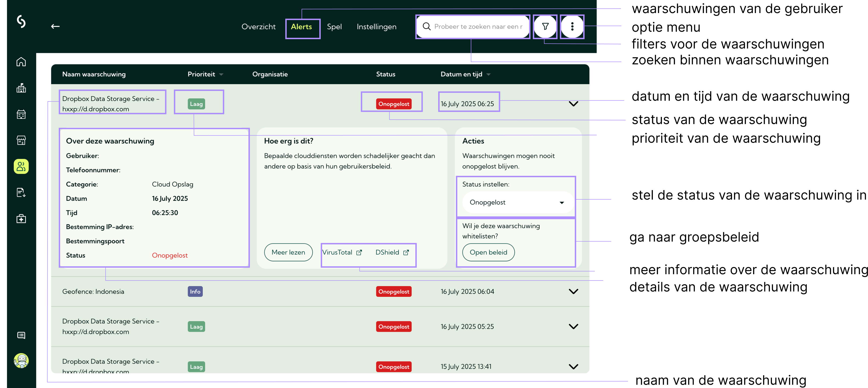This screenshot has height=388, width=868.
Task: Collapse the first Dropbox alert row
Action: pyautogui.click(x=573, y=104)
